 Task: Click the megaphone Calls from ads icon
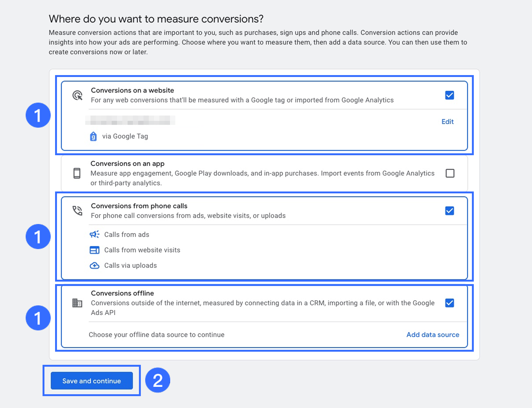tap(95, 234)
